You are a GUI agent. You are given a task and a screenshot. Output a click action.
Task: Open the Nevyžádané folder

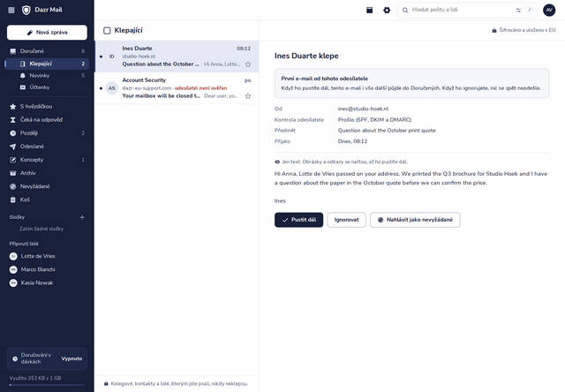pos(47,186)
